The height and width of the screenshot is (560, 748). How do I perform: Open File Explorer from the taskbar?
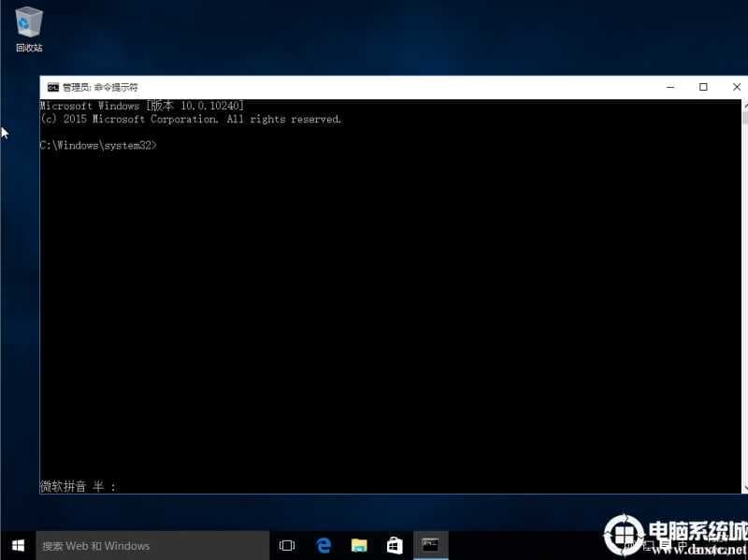pos(358,545)
